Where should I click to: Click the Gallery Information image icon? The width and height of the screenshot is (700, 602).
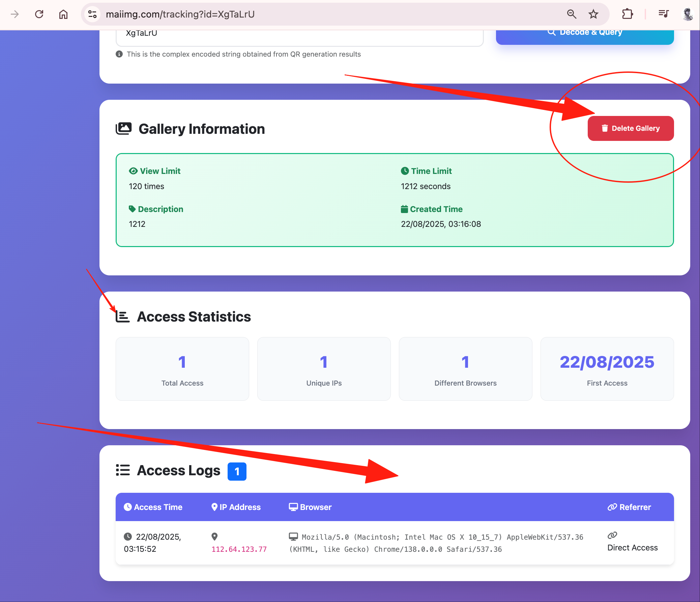pyautogui.click(x=124, y=128)
